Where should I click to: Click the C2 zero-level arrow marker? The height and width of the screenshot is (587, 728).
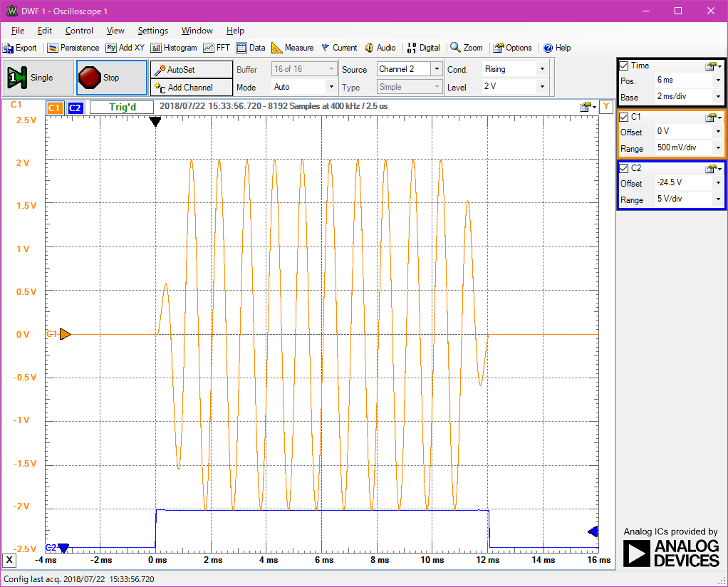tap(63, 548)
